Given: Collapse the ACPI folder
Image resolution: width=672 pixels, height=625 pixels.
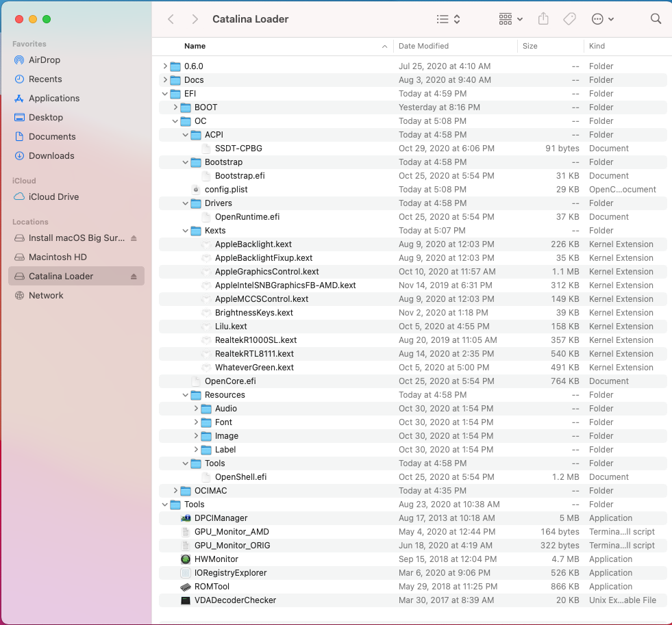Looking at the screenshot, I should [x=186, y=134].
